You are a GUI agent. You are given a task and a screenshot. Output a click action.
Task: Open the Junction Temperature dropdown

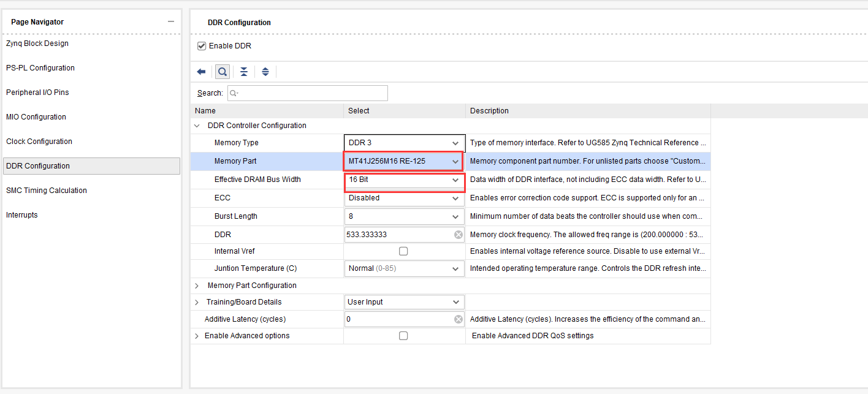coord(404,268)
